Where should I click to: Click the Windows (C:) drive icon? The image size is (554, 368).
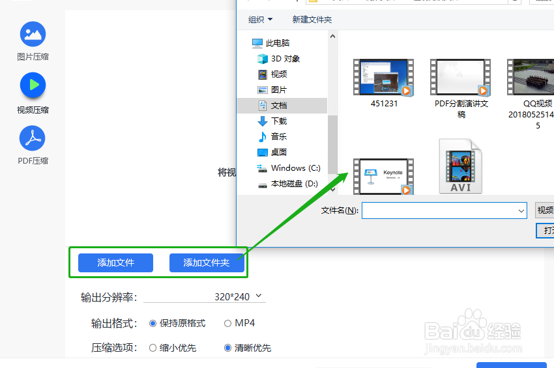point(262,168)
